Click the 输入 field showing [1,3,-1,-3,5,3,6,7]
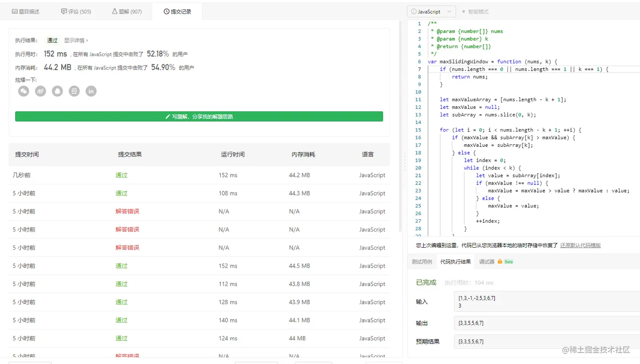The image size is (640, 364). (x=547, y=301)
